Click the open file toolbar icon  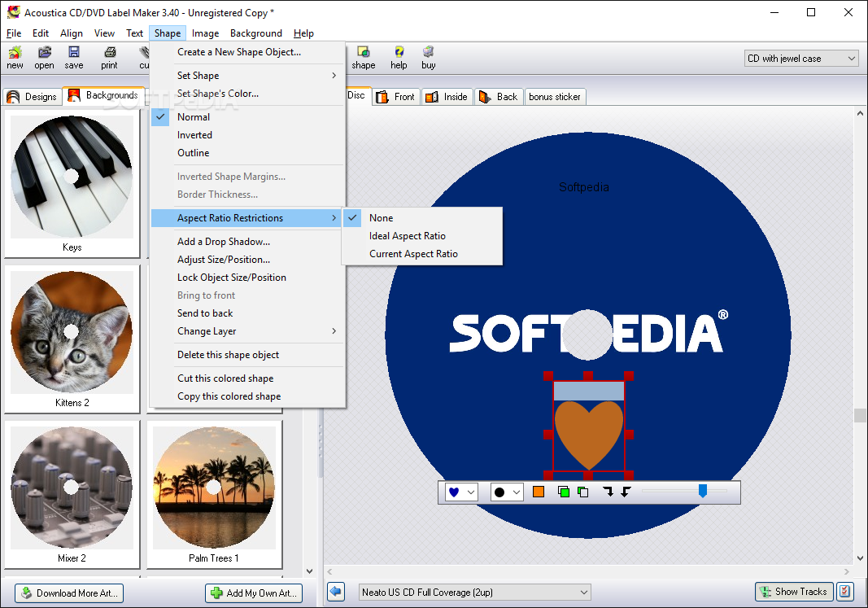pos(44,58)
